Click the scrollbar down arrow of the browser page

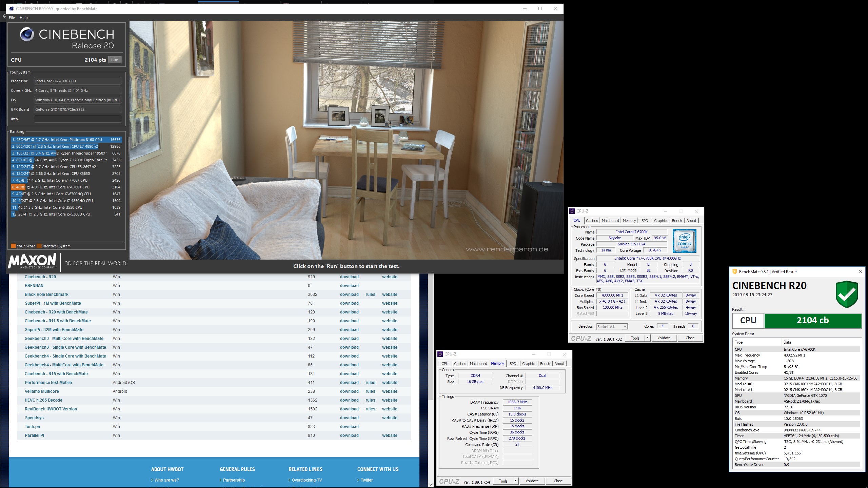coord(431,485)
